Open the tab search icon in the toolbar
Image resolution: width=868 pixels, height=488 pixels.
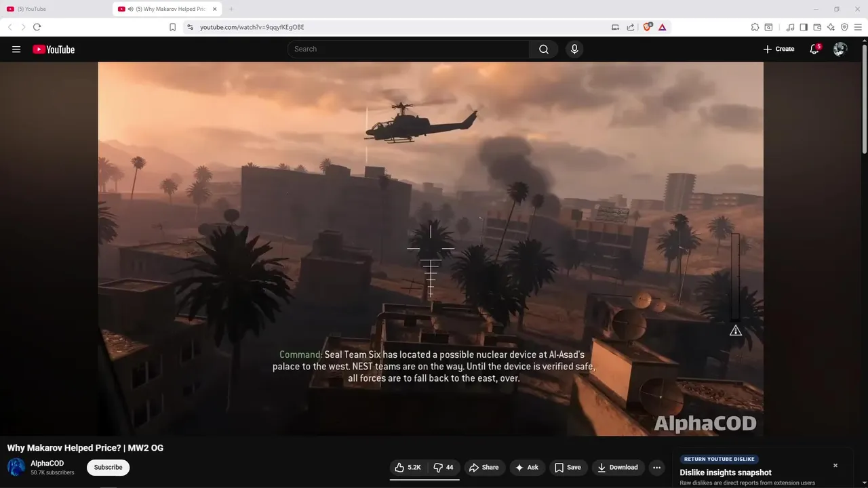tap(768, 27)
